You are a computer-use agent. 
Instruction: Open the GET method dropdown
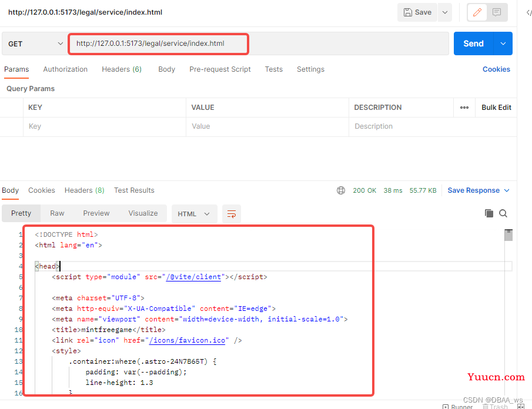pyautogui.click(x=35, y=43)
